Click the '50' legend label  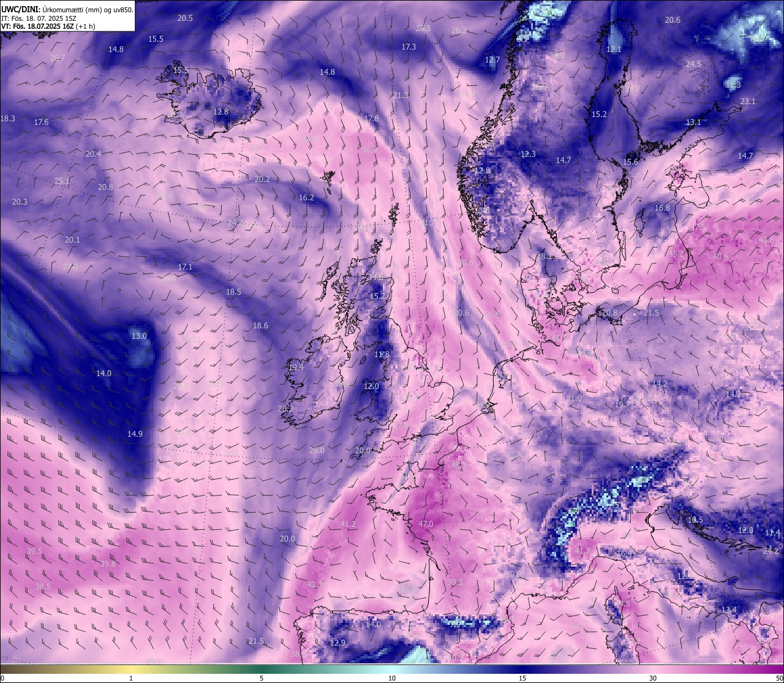coord(778,678)
